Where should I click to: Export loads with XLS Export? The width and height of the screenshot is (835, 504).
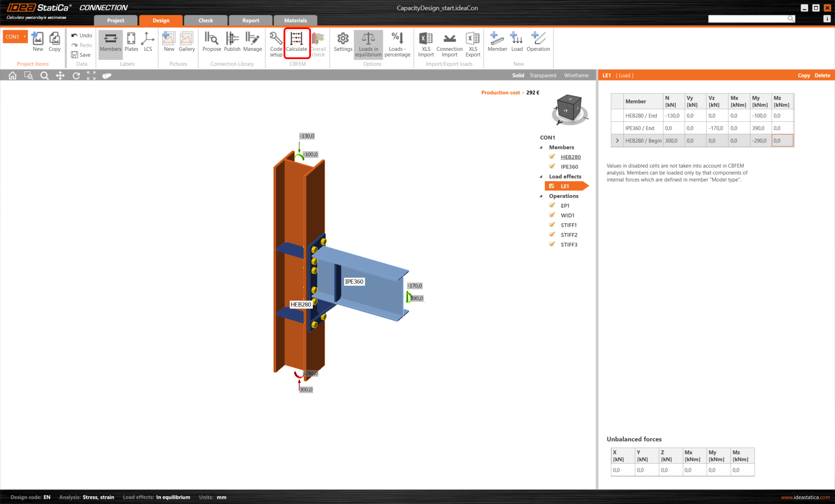[473, 43]
